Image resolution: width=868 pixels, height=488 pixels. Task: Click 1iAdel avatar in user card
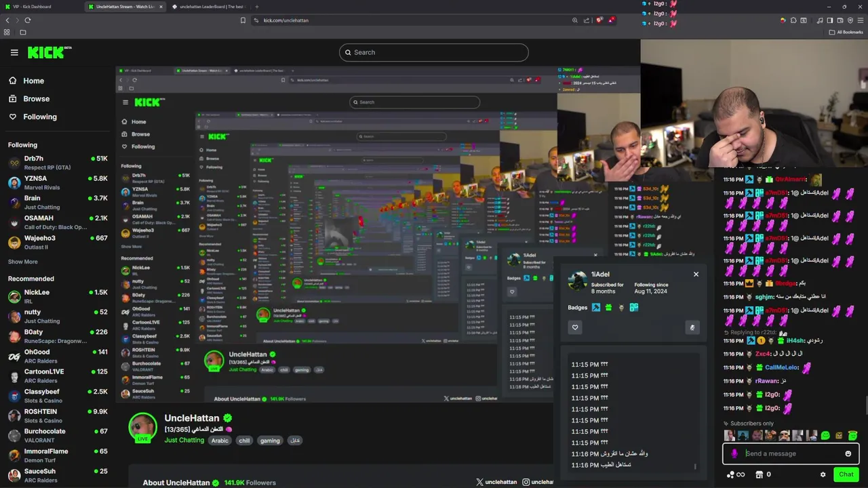pos(578,281)
